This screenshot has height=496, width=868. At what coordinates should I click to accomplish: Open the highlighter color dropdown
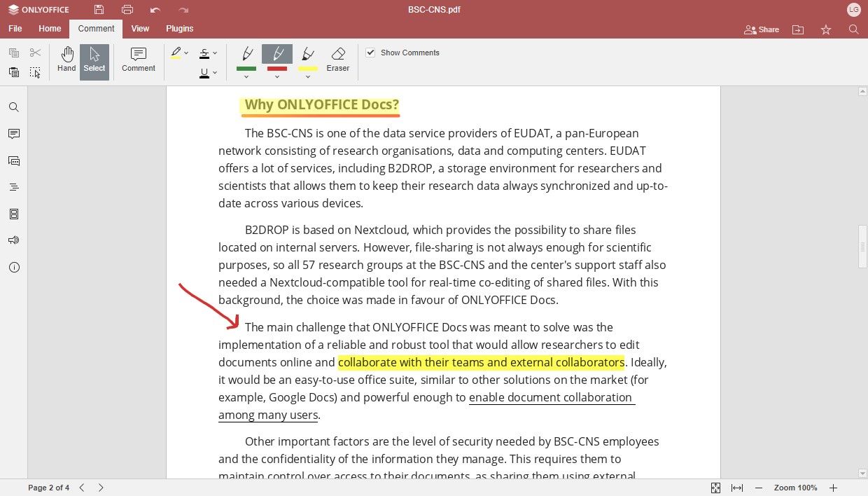click(186, 53)
